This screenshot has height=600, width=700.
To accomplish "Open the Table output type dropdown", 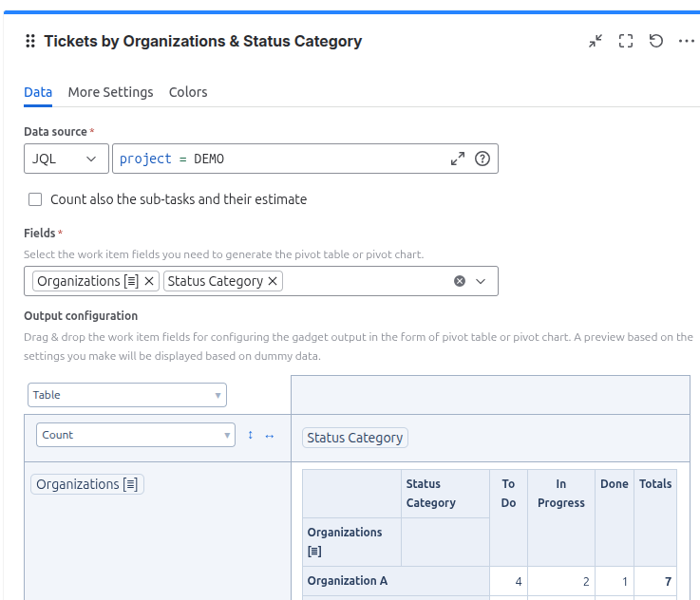I will (127, 395).
